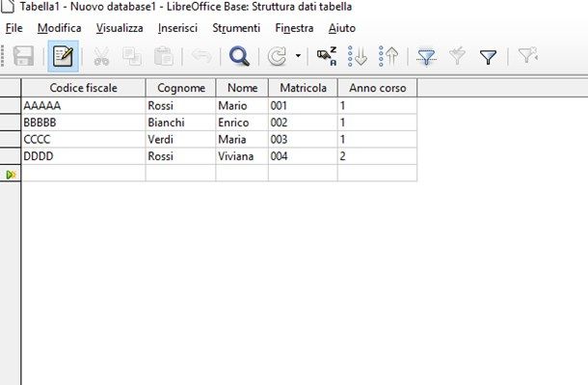Select the Cognome column header
Image resolution: width=588 pixels, height=385 pixels.
tap(181, 88)
